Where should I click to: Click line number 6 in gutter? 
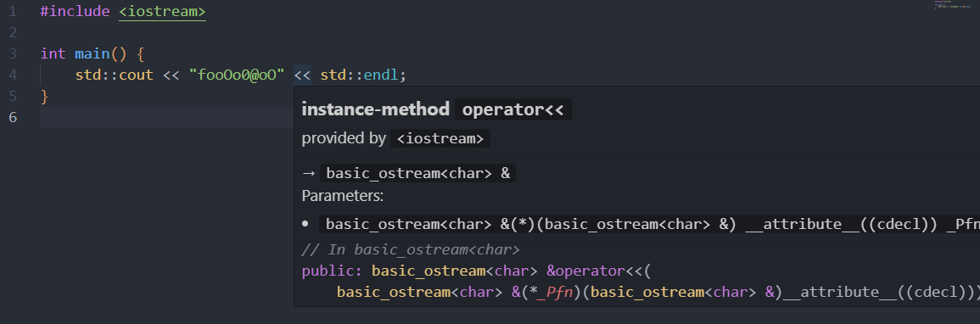(x=13, y=117)
